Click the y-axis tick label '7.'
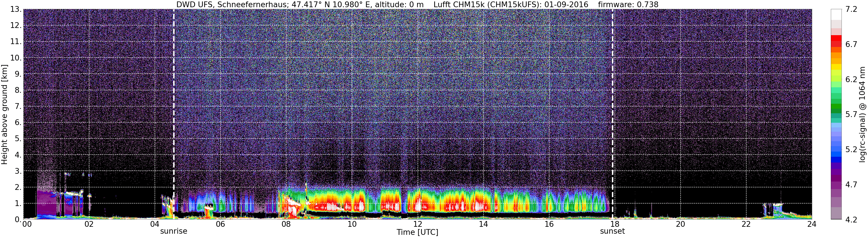 [18, 107]
